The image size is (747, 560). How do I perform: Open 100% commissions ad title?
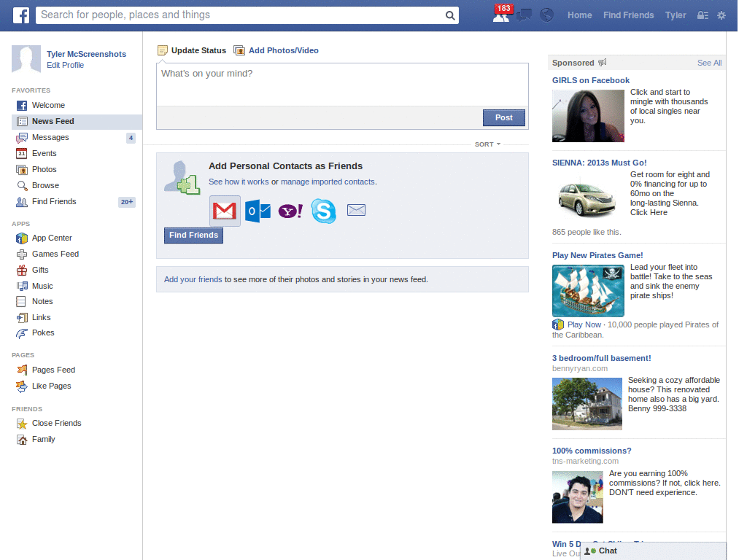pyautogui.click(x=591, y=451)
